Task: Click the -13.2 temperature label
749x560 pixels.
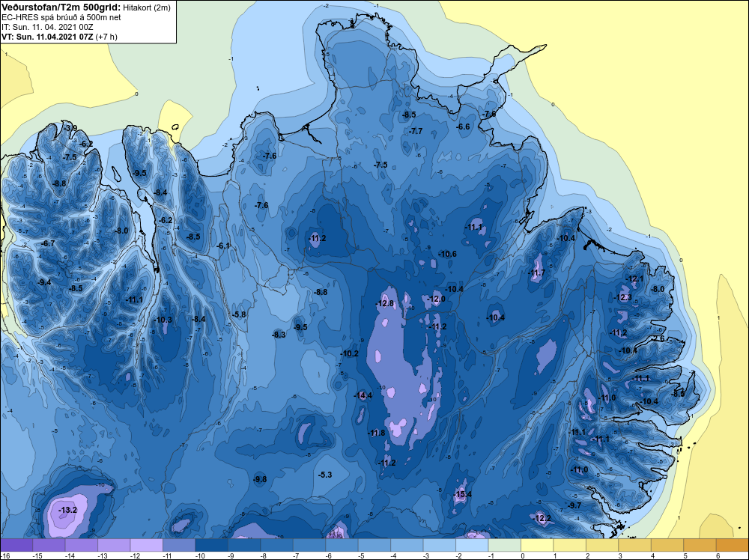Action: pyautogui.click(x=68, y=510)
